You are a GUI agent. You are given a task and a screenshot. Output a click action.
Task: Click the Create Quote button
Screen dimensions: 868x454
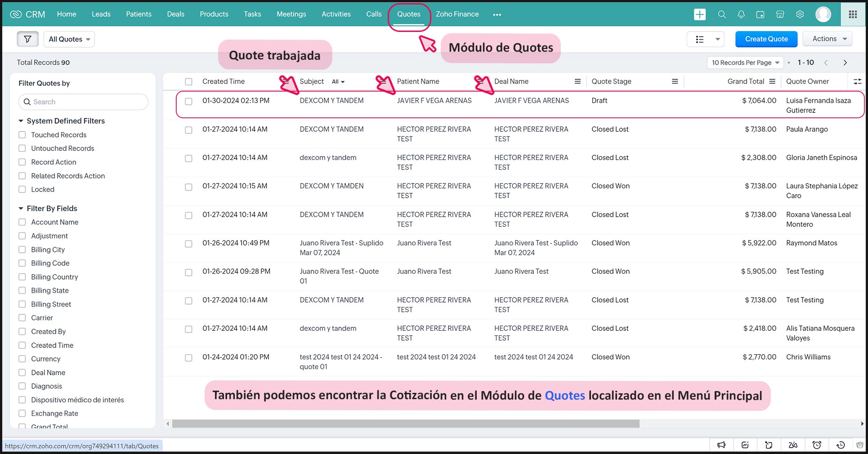[766, 39]
